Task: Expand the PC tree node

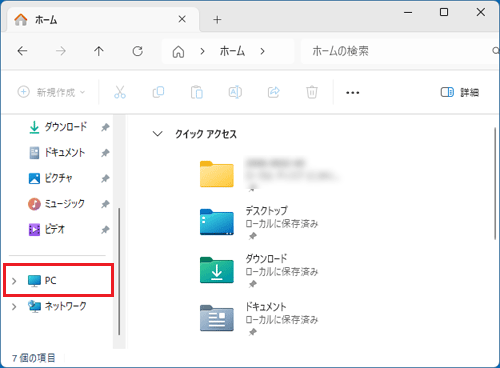Action: [14, 281]
